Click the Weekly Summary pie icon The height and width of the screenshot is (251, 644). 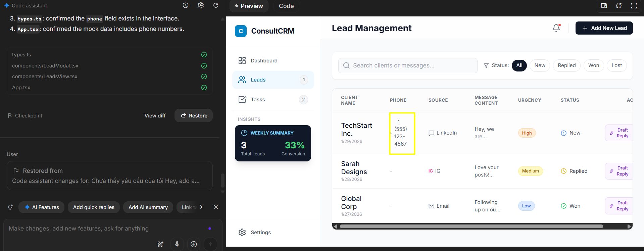click(x=244, y=133)
